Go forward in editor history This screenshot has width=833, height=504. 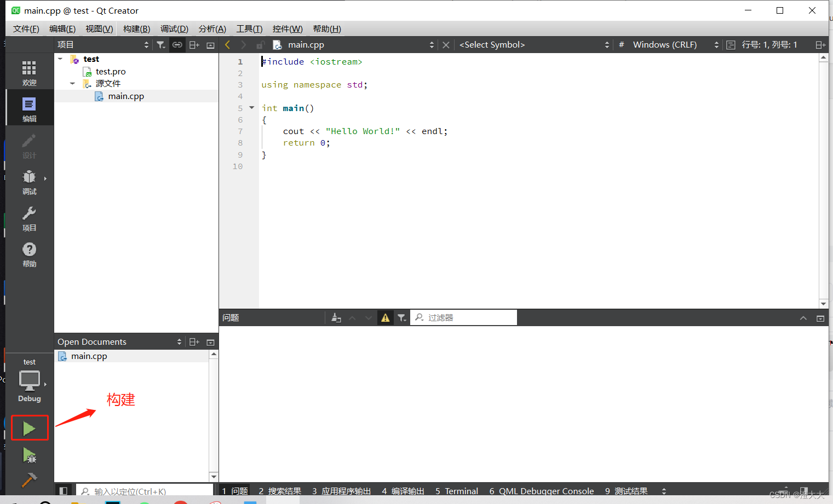pos(244,45)
